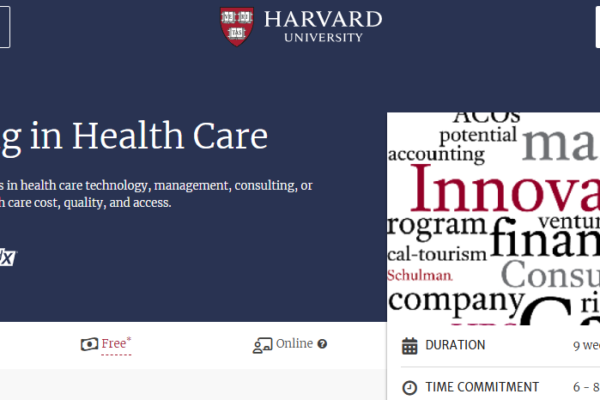Viewport: 600px width, 400px height.
Task: Select the Online label text
Action: coord(295,344)
